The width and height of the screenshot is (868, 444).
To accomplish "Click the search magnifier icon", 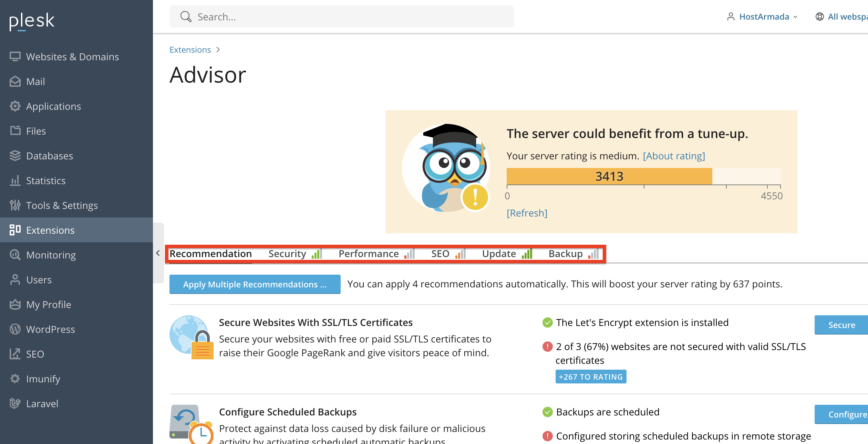I will pos(186,17).
